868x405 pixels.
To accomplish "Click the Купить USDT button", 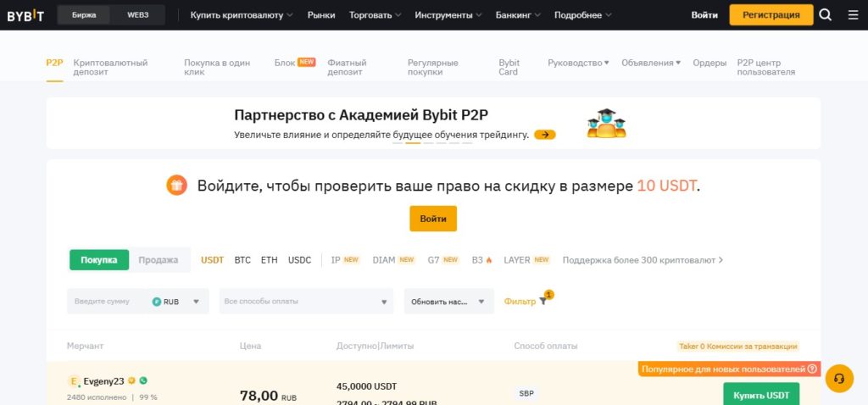I will click(761, 395).
